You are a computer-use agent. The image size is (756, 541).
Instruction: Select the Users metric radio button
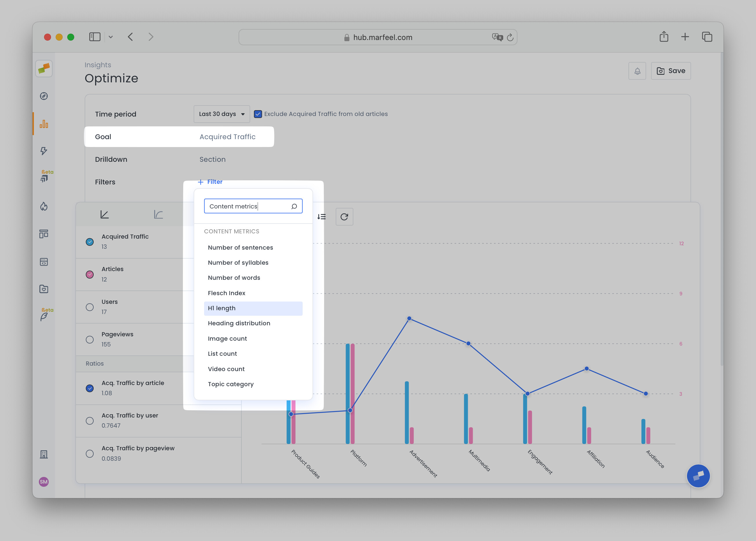pos(90,307)
